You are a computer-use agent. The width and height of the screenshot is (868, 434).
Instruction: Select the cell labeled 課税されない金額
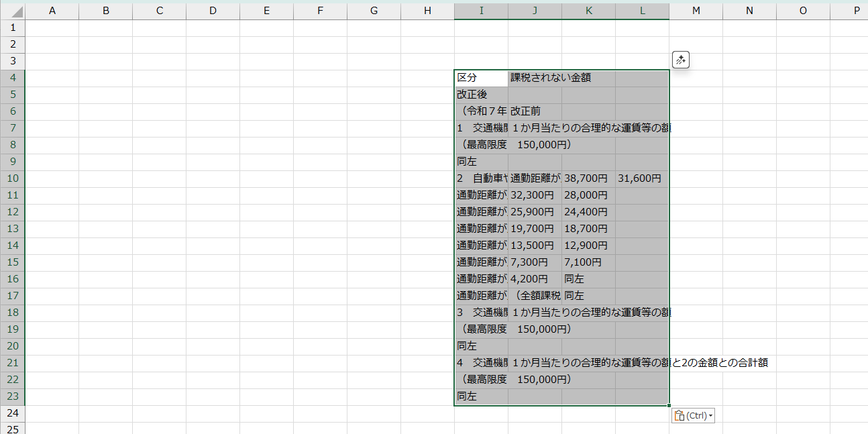[535, 78]
